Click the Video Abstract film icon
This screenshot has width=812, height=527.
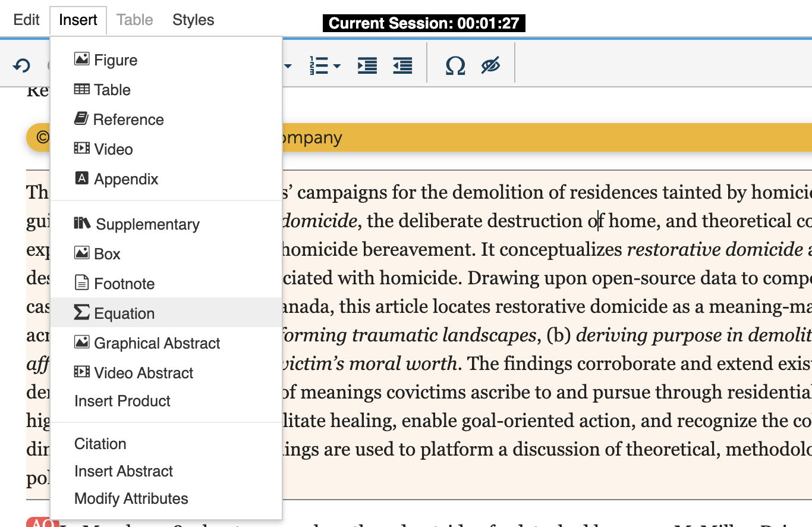(81, 372)
